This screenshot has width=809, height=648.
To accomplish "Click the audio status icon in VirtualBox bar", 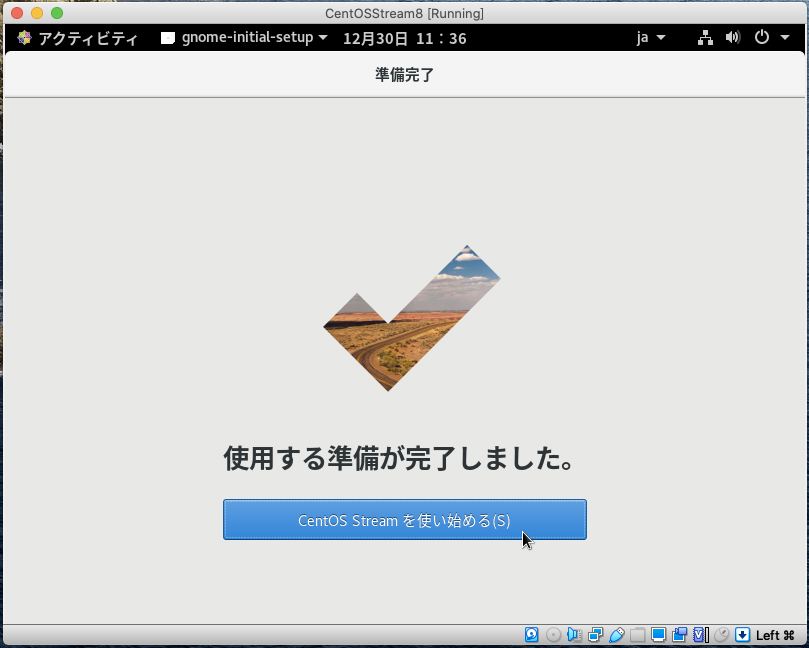I will tap(573, 635).
